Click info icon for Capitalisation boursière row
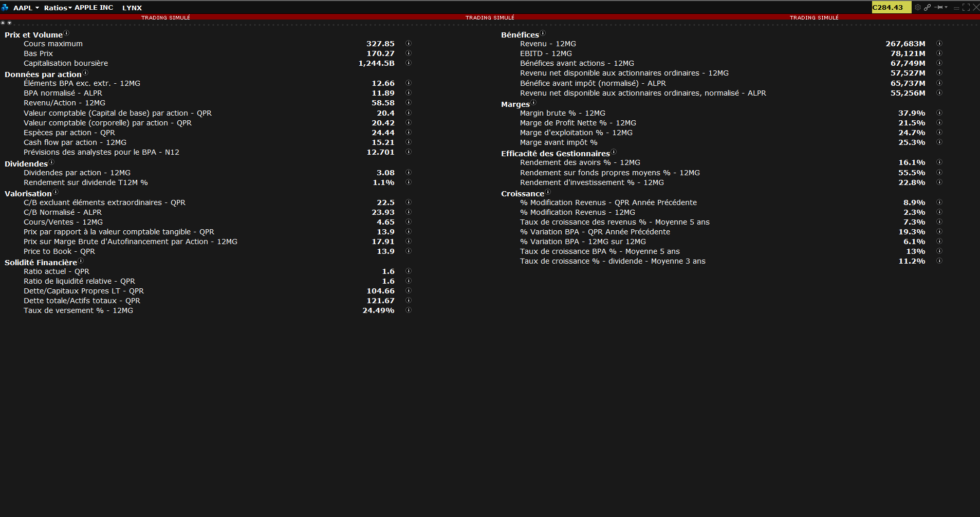This screenshot has height=517, width=980. (x=409, y=63)
